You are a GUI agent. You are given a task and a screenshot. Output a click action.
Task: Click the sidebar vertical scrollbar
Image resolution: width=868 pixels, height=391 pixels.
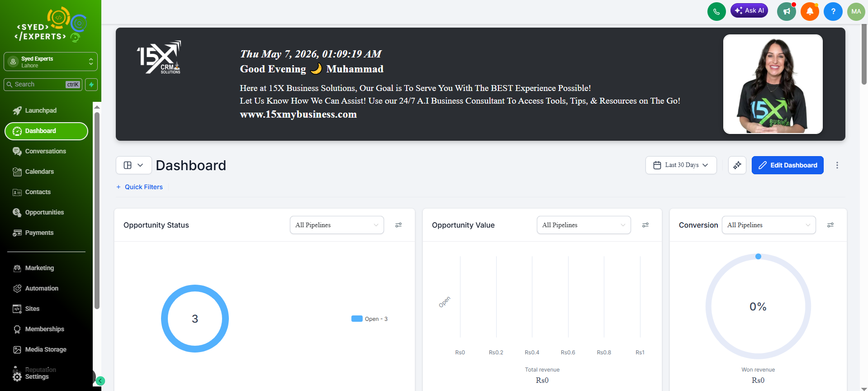(x=97, y=210)
